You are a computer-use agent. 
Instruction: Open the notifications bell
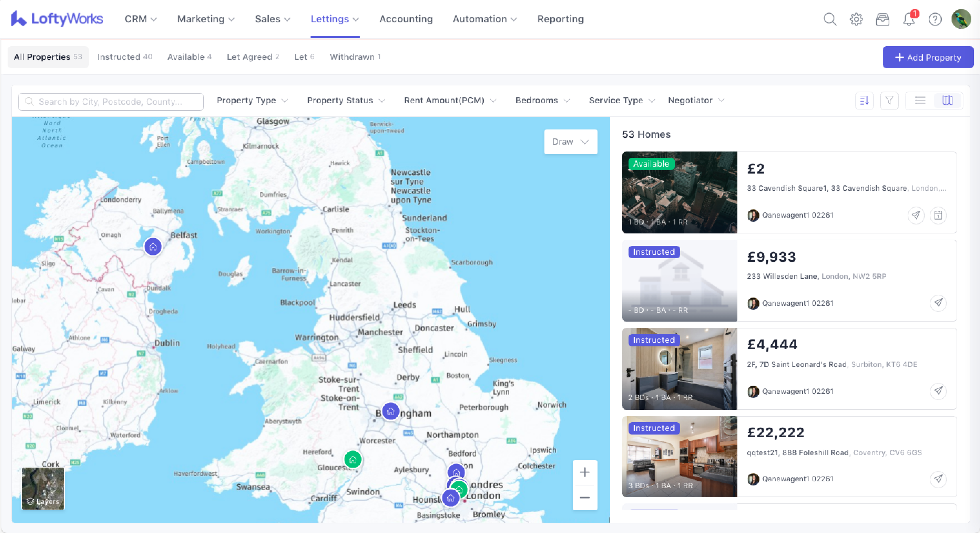point(909,19)
